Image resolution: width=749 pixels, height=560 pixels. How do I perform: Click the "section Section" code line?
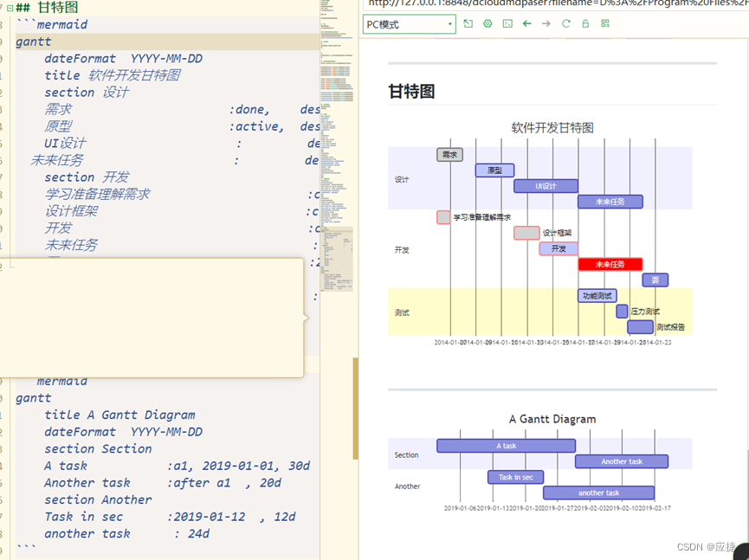98,448
